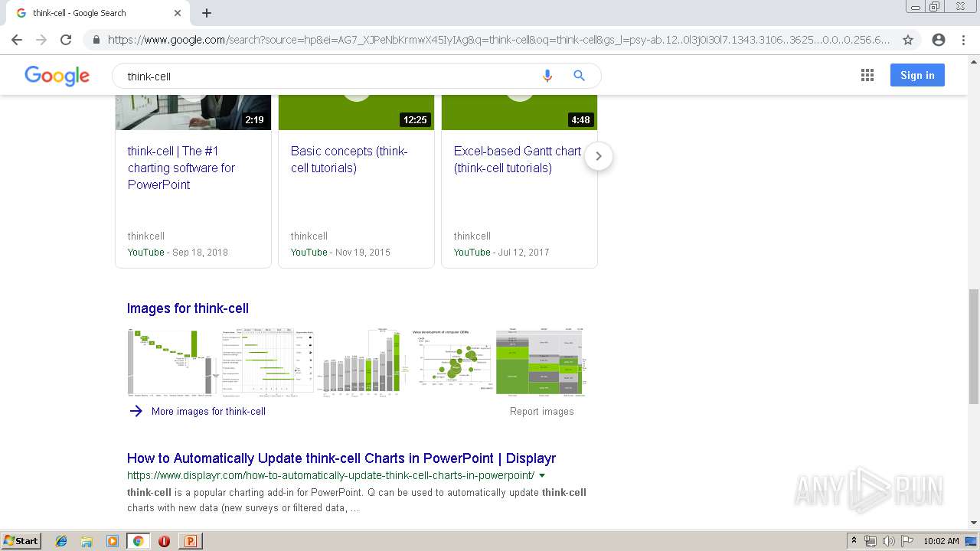Switch to PowerPoint on the taskbar
Viewport: 980px width, 551px height.
[x=190, y=541]
